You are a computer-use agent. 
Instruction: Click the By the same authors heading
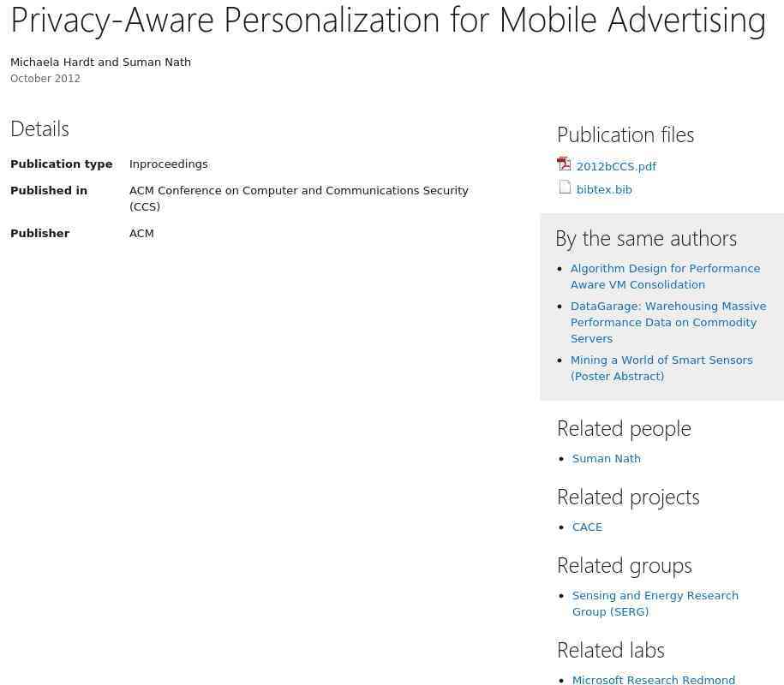coord(646,239)
